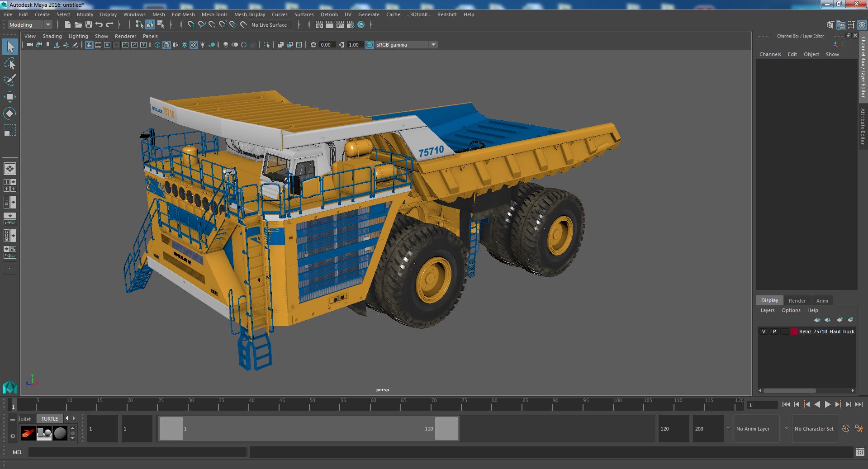Redo the last undone action
The height and width of the screenshot is (469, 868).
[x=109, y=25]
